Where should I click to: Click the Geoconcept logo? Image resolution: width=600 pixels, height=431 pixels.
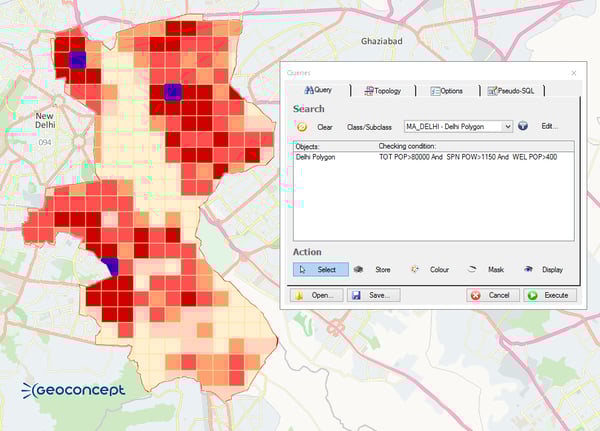73,389
